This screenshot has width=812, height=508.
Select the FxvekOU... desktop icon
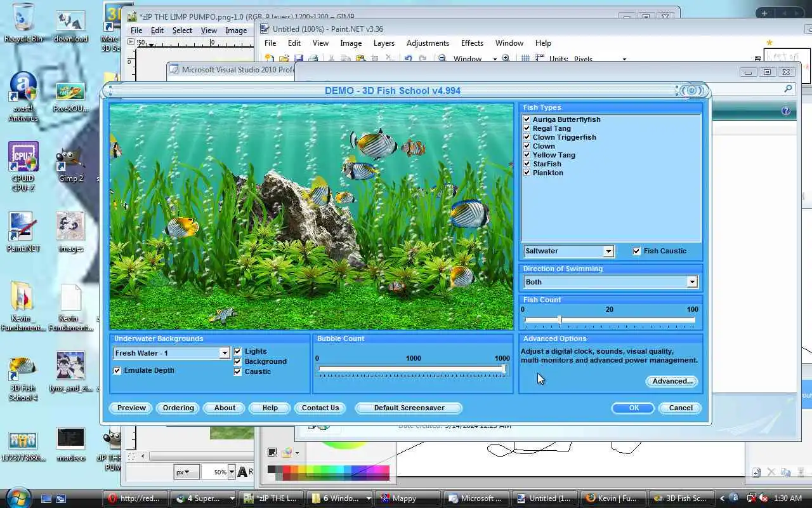pos(70,97)
